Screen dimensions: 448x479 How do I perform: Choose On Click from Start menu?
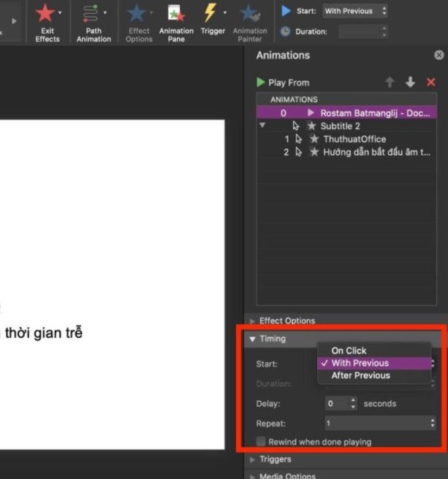click(374, 350)
